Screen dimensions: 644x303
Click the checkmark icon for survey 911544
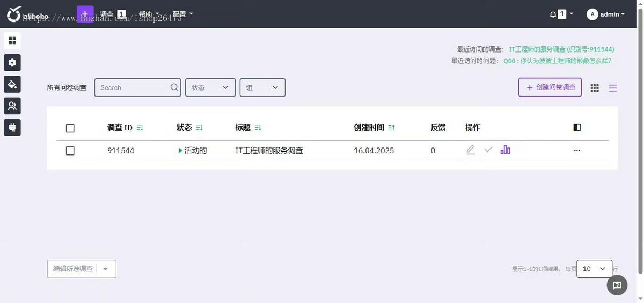click(488, 150)
